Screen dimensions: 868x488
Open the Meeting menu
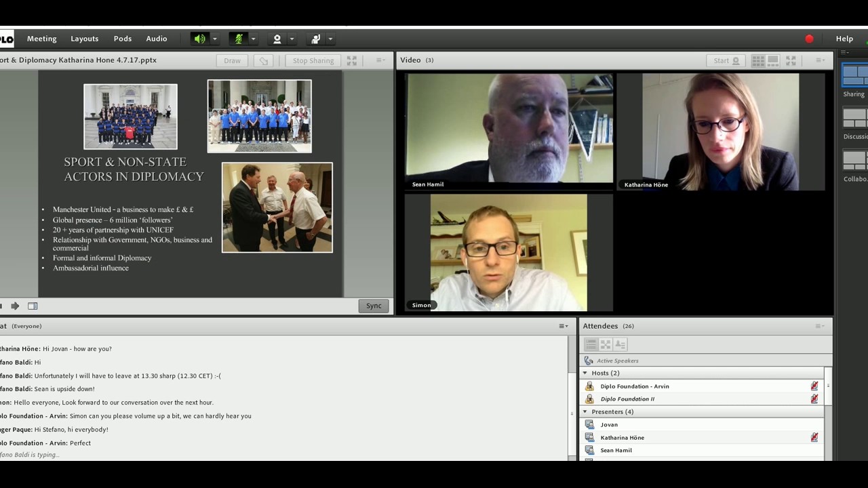[x=42, y=39]
